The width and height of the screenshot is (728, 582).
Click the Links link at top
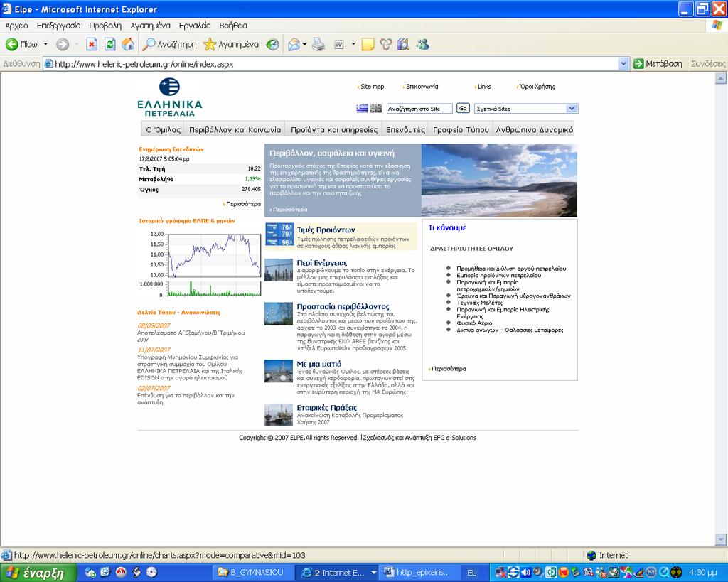483,86
